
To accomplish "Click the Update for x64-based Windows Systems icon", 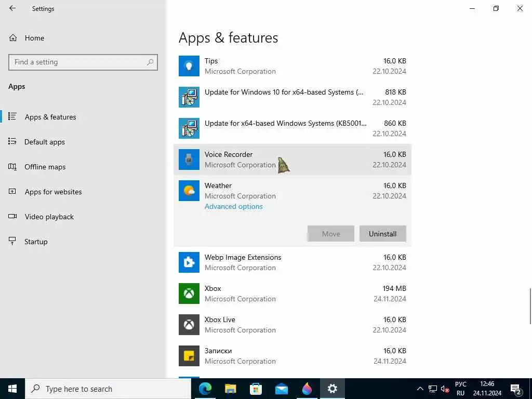I will click(189, 128).
